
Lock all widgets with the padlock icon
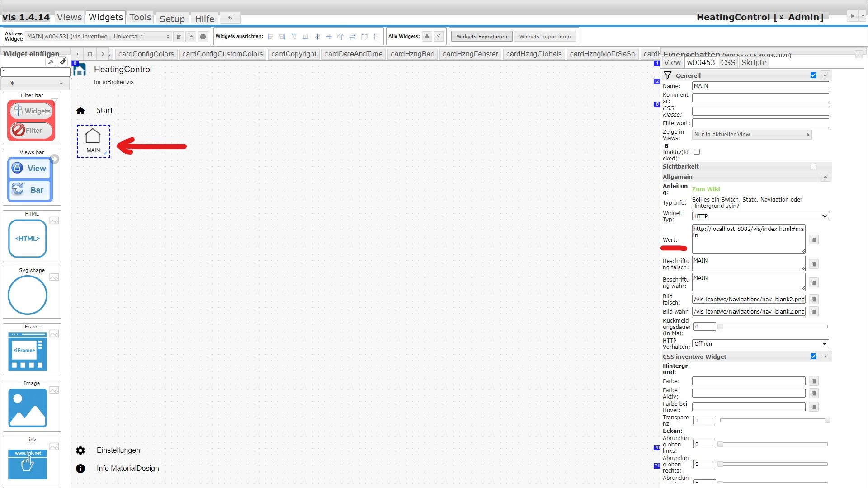426,36
